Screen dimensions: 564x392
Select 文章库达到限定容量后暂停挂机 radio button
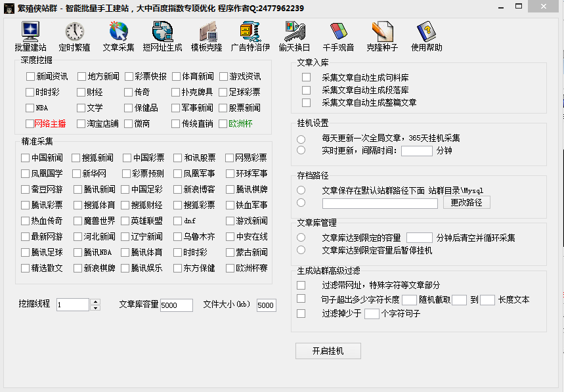(301, 250)
